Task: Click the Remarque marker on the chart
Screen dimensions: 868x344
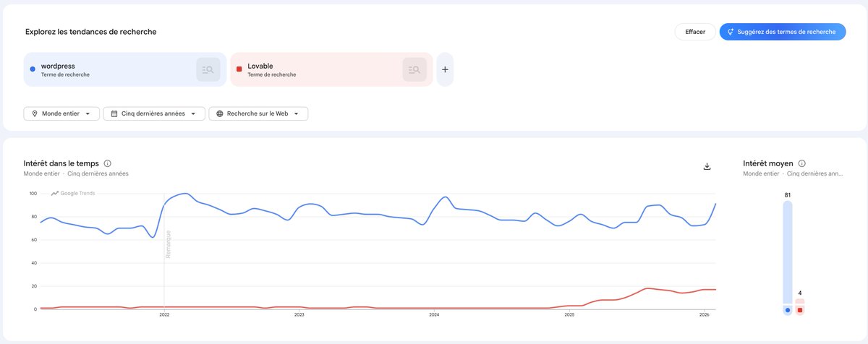Action: [x=168, y=244]
